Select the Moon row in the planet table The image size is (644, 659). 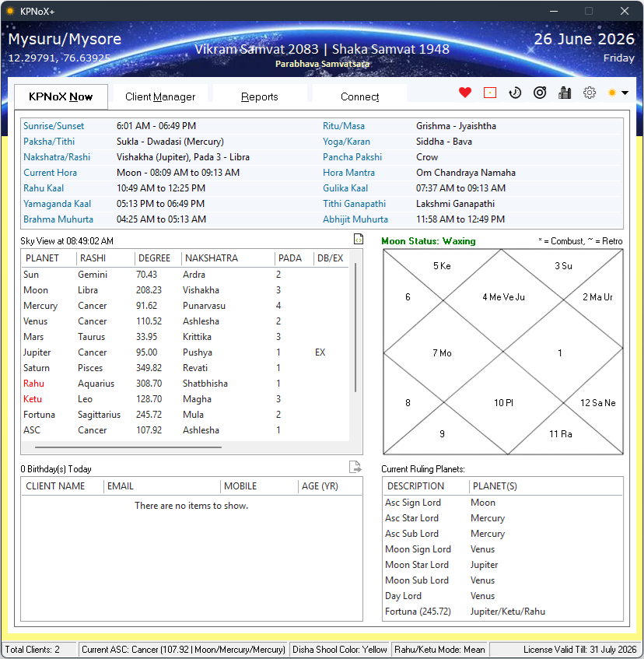pyautogui.click(x=185, y=290)
